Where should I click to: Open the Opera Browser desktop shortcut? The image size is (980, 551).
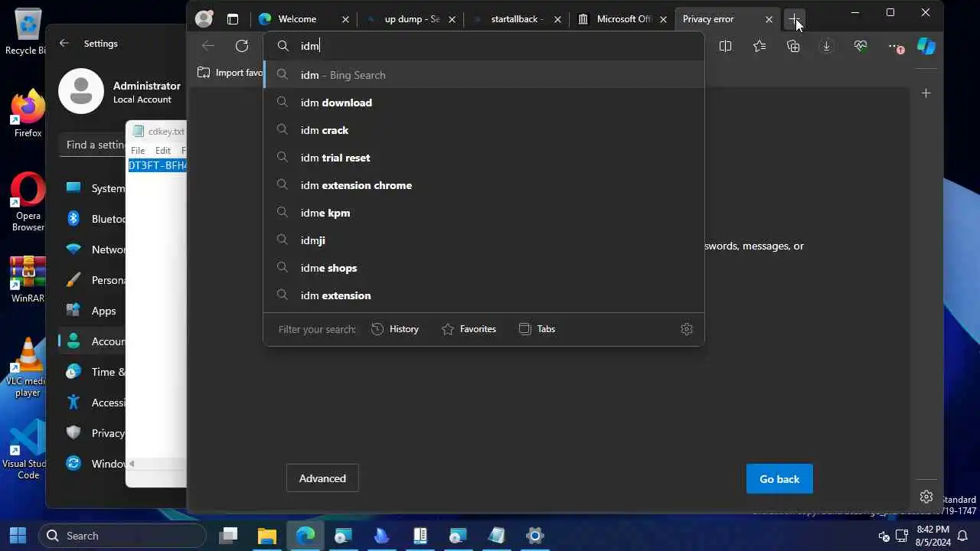pyautogui.click(x=28, y=202)
